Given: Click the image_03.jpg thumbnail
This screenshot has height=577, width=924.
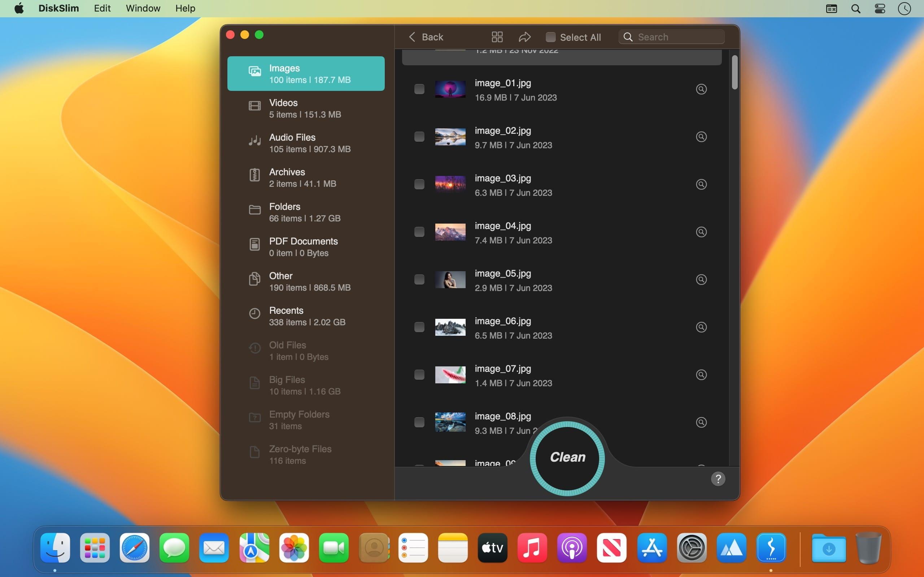Looking at the screenshot, I should tap(450, 184).
